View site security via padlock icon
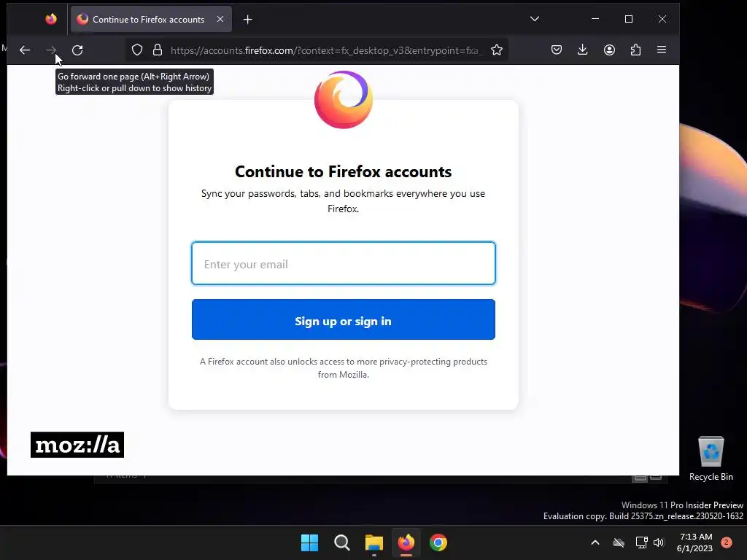Screen dimensions: 747x560 coord(158,50)
